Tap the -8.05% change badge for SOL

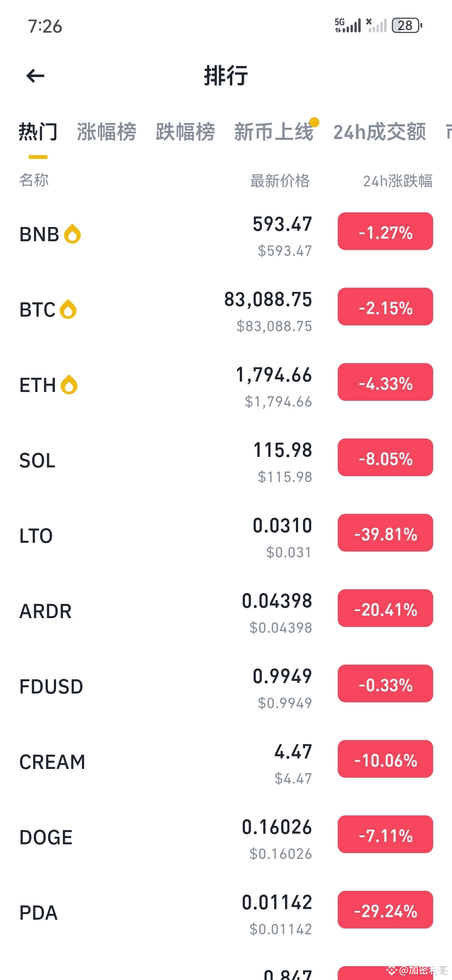(385, 457)
